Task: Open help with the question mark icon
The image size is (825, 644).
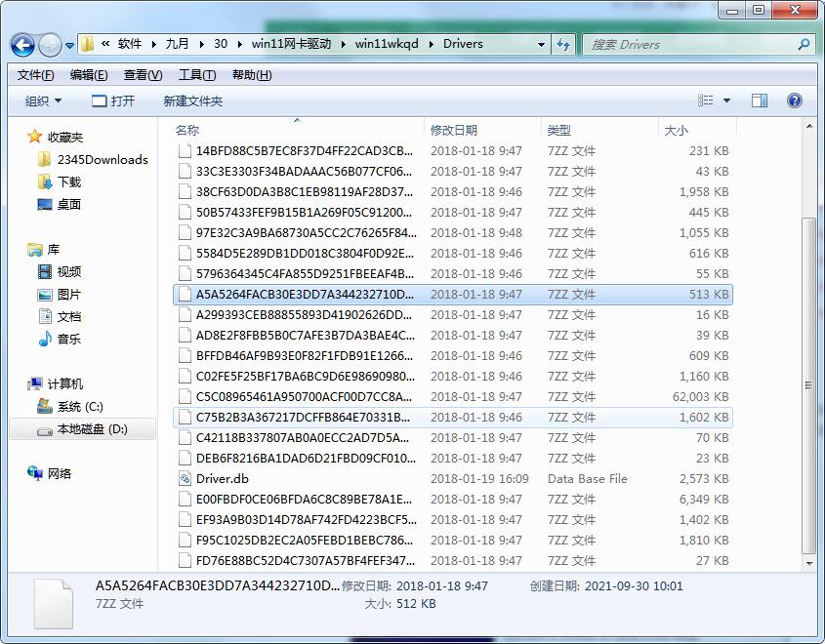Action: click(x=795, y=101)
